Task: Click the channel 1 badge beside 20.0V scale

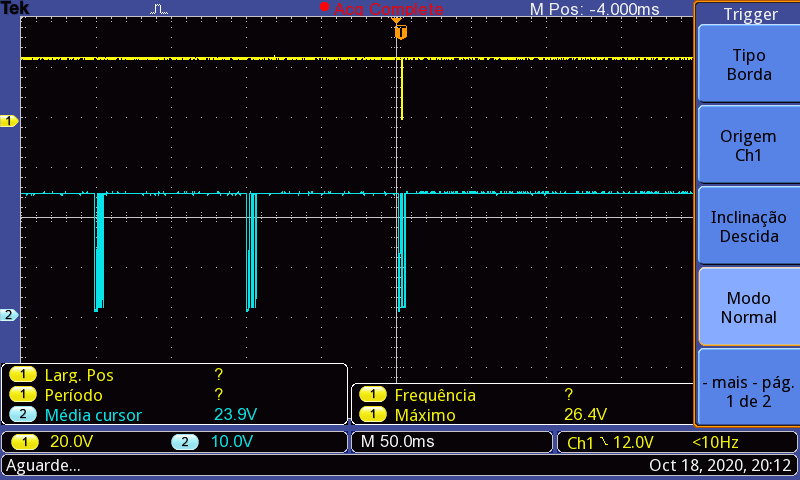Action: pos(24,442)
